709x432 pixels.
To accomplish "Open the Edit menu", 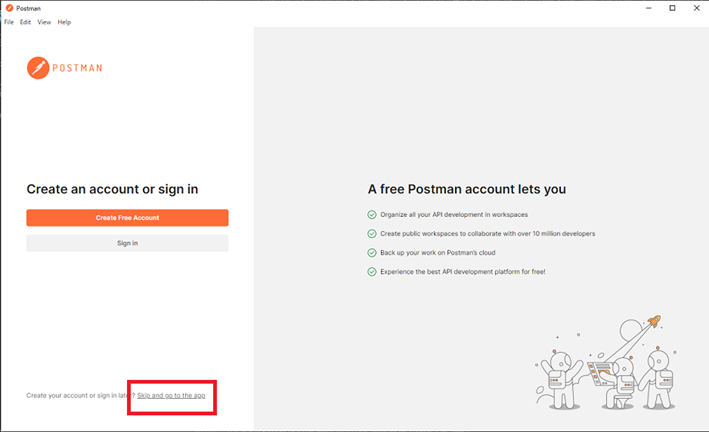I will 25,22.
